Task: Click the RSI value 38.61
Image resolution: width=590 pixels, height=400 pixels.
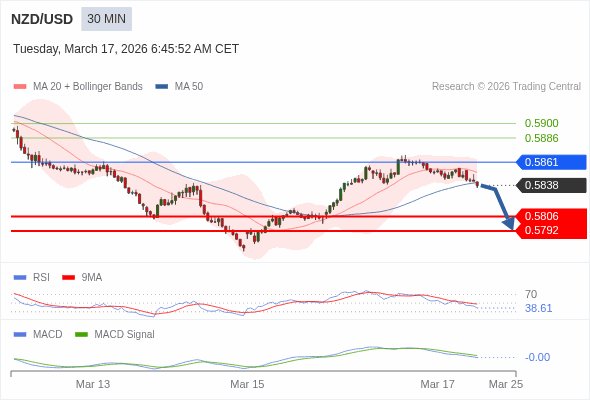Action: (538, 308)
